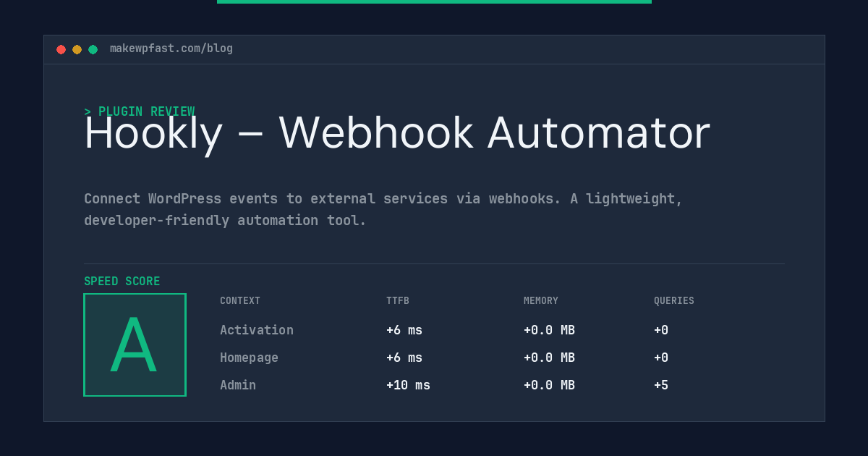Click Admin TTFB value '+10 ms'

(x=408, y=385)
